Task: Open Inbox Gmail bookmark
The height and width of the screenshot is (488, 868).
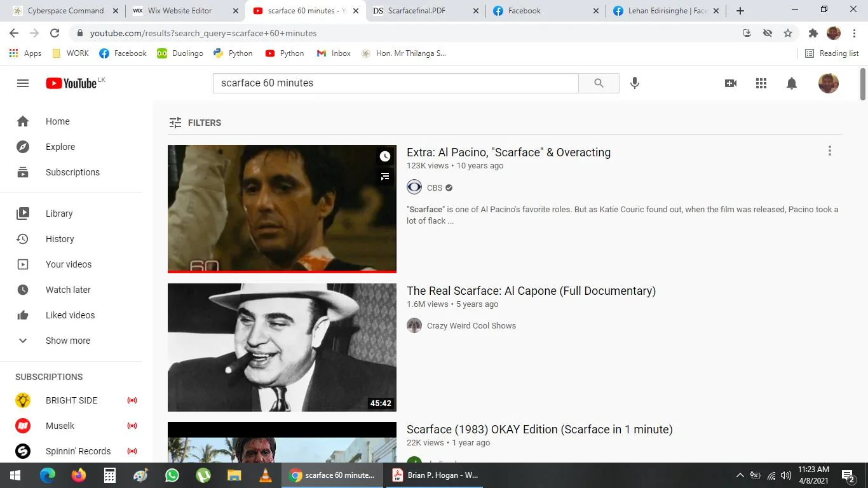Action: point(334,53)
